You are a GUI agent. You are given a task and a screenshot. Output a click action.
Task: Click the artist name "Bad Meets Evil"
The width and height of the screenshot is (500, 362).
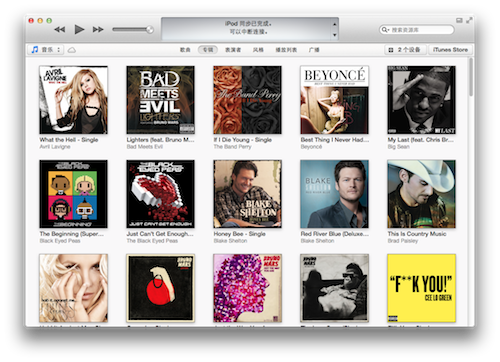[x=145, y=147]
